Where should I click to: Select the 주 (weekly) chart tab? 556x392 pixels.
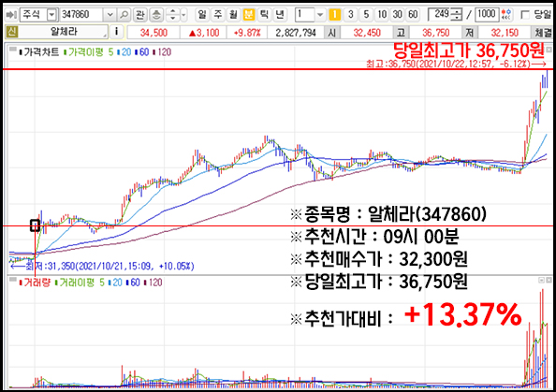pyautogui.click(x=217, y=15)
